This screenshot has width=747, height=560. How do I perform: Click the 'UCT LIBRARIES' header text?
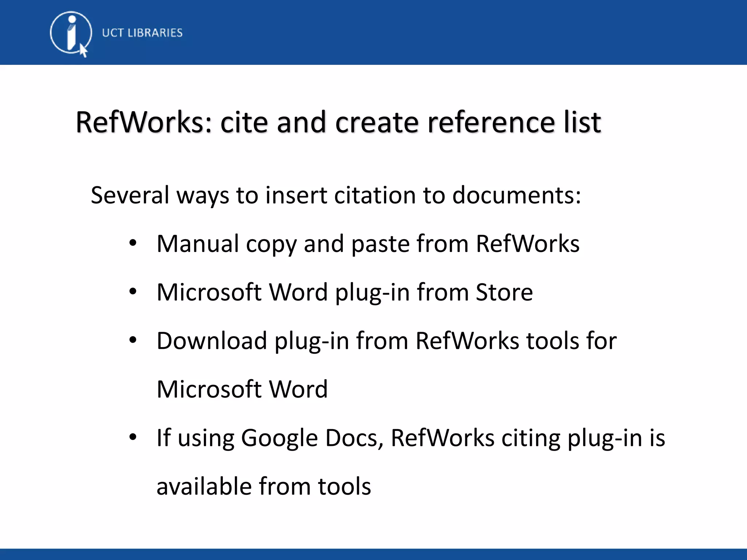(142, 33)
